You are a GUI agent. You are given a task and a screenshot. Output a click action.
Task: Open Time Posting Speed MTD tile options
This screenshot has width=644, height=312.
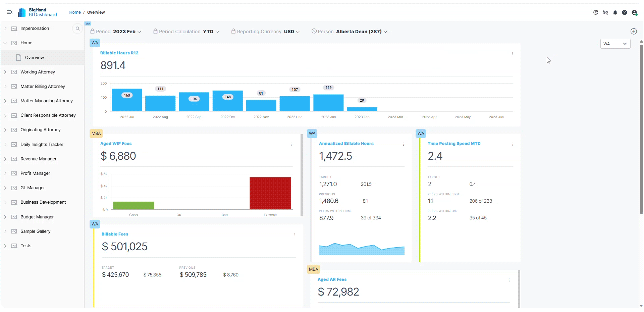pyautogui.click(x=512, y=144)
